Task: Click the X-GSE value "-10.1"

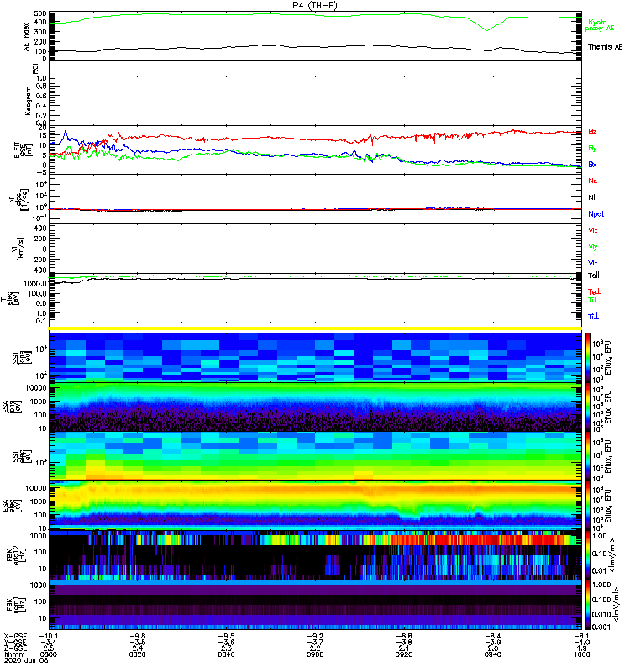Action: pos(49,636)
